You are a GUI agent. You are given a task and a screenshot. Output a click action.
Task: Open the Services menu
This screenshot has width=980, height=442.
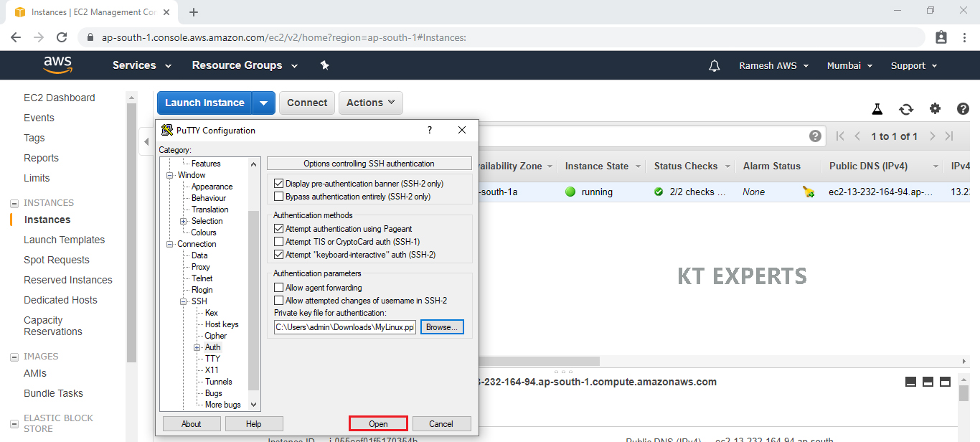pyautogui.click(x=142, y=65)
